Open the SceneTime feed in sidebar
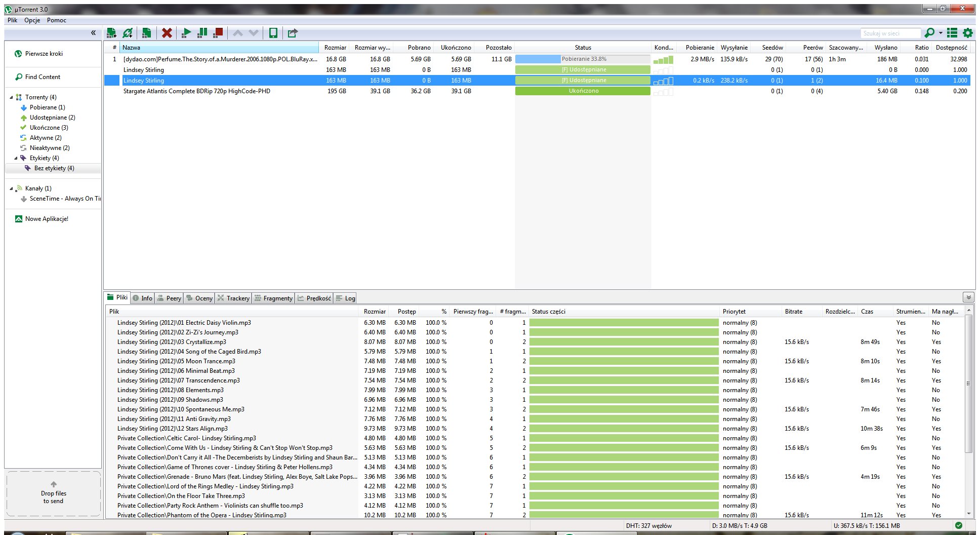980x535 pixels. click(61, 199)
